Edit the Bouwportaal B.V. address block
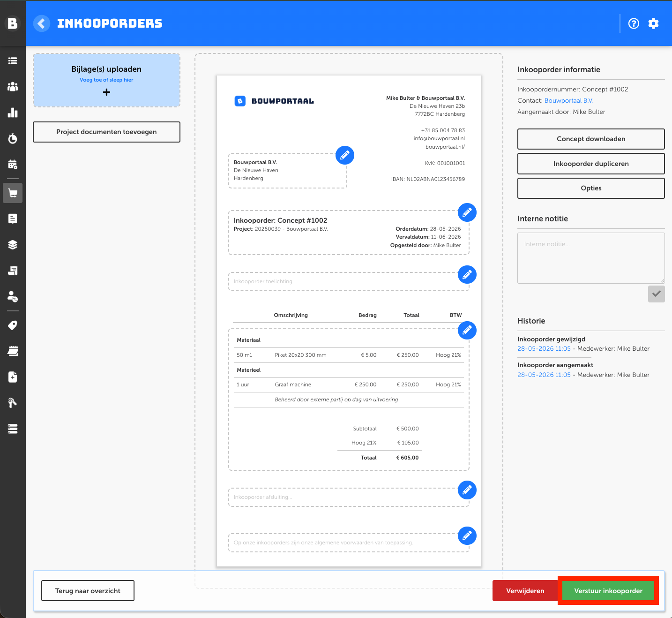 [345, 155]
